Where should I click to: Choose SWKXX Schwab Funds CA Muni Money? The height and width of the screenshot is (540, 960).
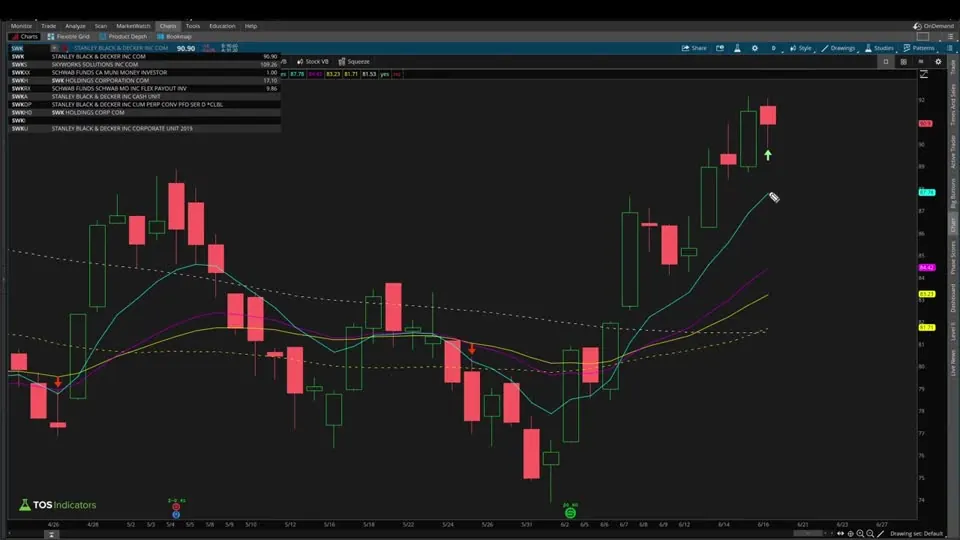tap(144, 72)
